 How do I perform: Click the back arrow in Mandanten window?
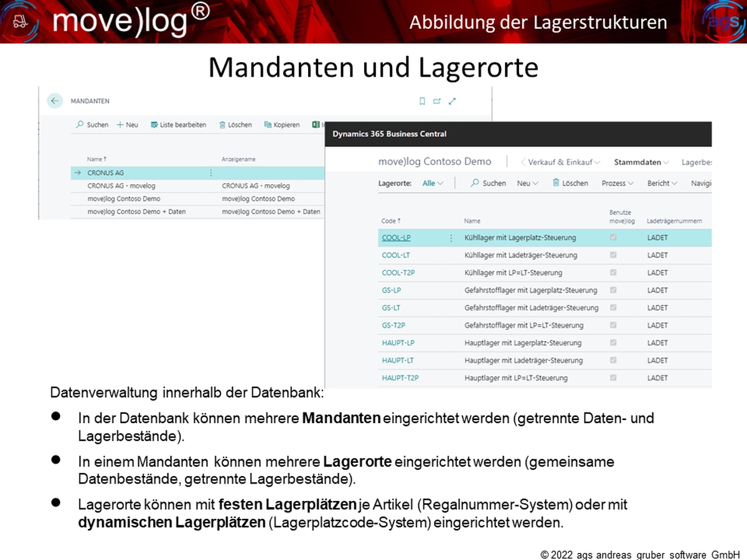[x=55, y=101]
